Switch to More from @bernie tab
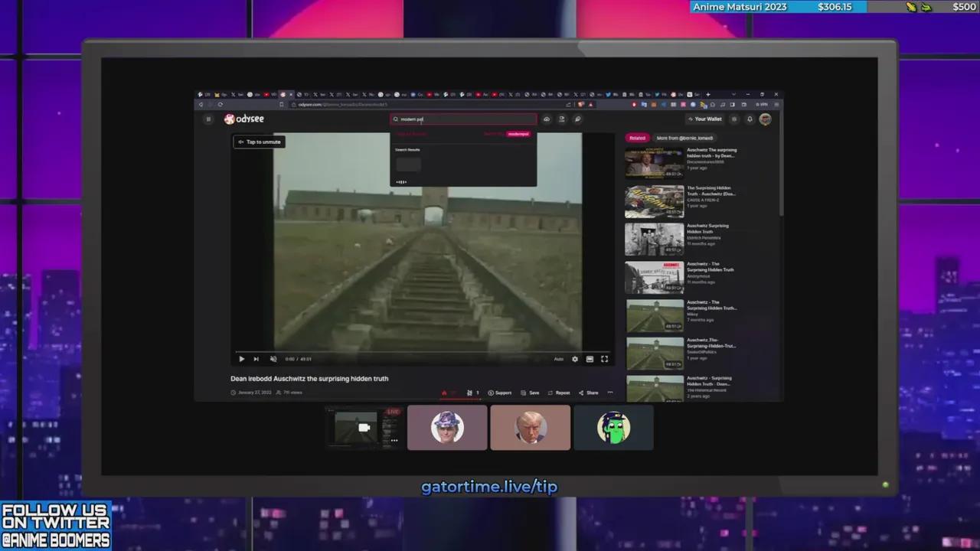This screenshot has width=980, height=551. (x=684, y=138)
